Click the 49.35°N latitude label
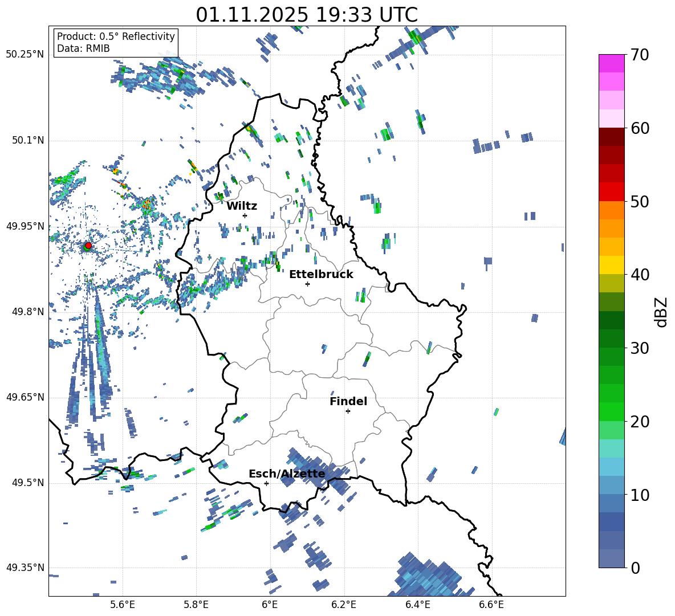Screen dimensions: 675x616 pyautogui.click(x=25, y=568)
